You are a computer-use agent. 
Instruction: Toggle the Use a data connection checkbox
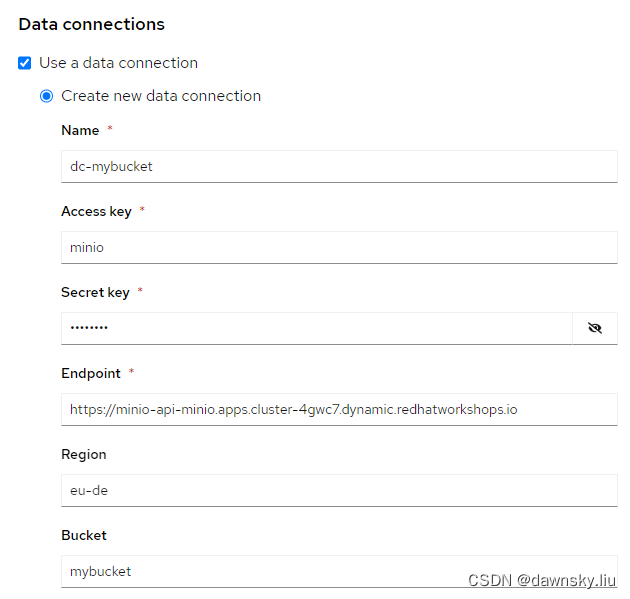tap(25, 63)
